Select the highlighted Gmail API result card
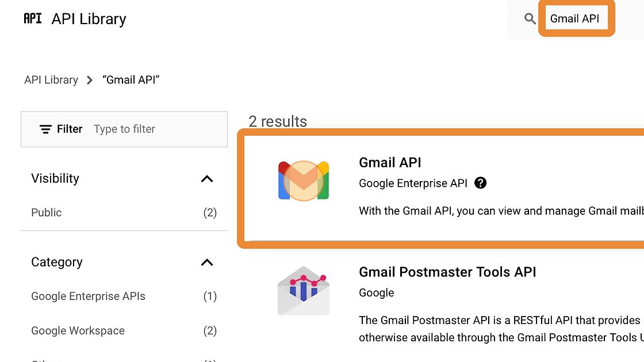Viewport: 644px width, 362px height. (x=443, y=190)
